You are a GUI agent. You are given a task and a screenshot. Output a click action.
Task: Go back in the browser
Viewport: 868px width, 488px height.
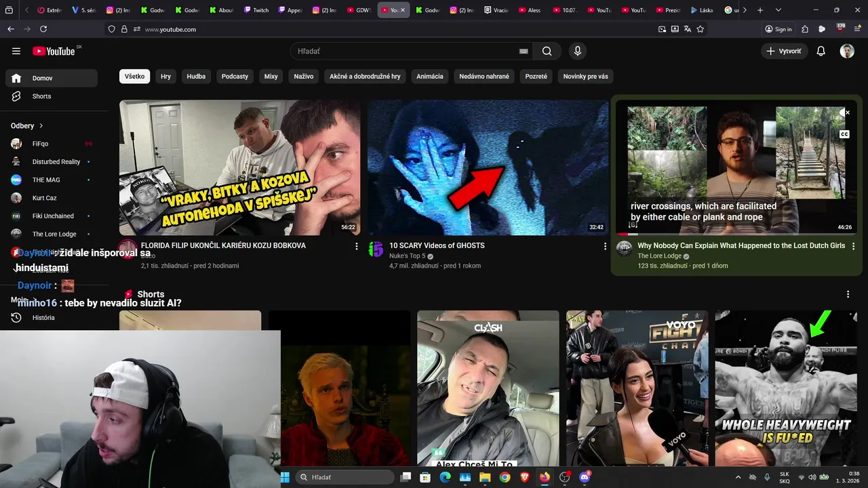(x=10, y=29)
